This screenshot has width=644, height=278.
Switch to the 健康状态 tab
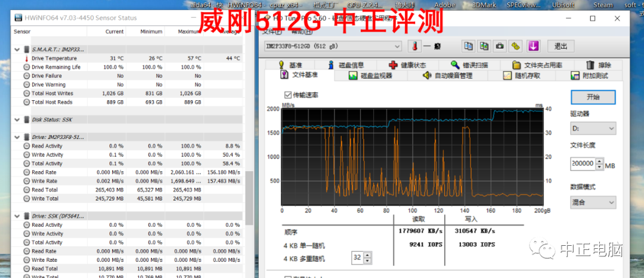coord(408,65)
